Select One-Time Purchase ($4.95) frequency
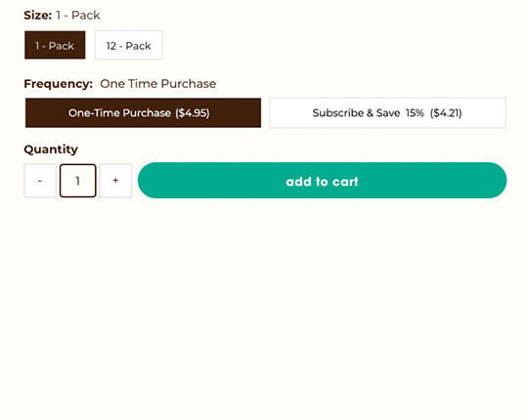 pyautogui.click(x=143, y=113)
